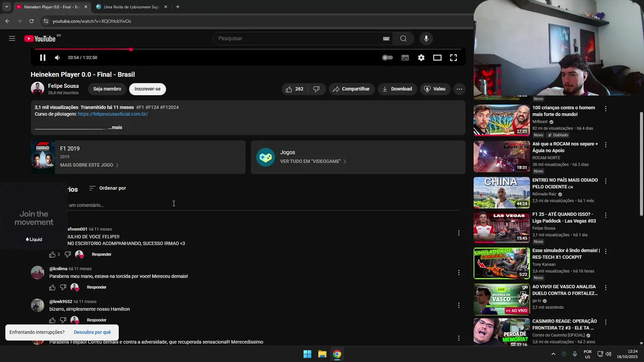
Task: Open options menu for @lcslima comment
Action: [x=458, y=273]
